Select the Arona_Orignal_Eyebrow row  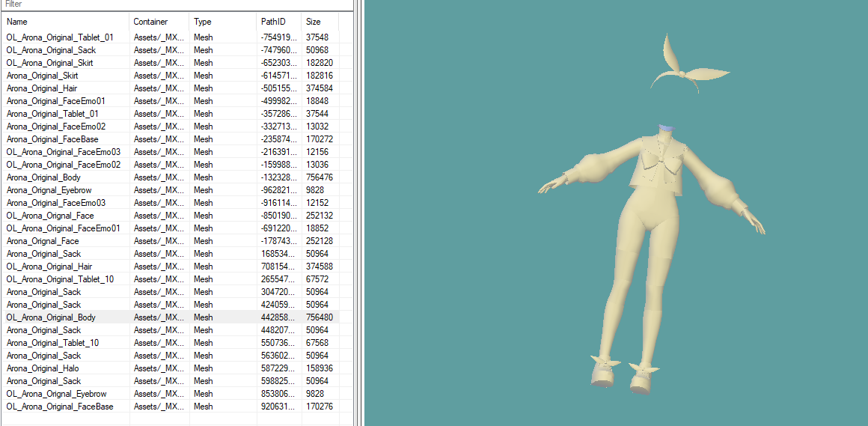tap(171, 190)
